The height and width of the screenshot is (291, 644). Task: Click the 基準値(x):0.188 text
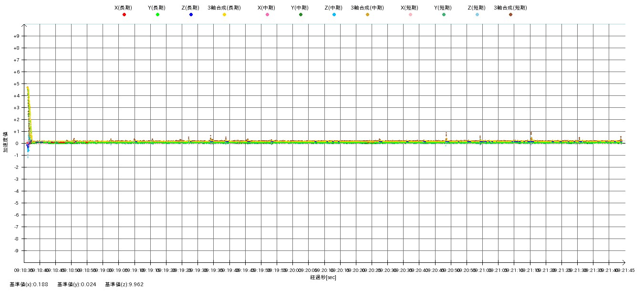point(29,284)
